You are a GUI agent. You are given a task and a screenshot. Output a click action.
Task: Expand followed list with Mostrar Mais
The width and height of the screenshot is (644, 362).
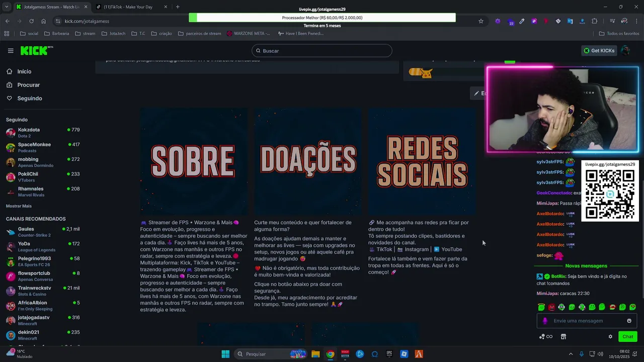(19, 206)
